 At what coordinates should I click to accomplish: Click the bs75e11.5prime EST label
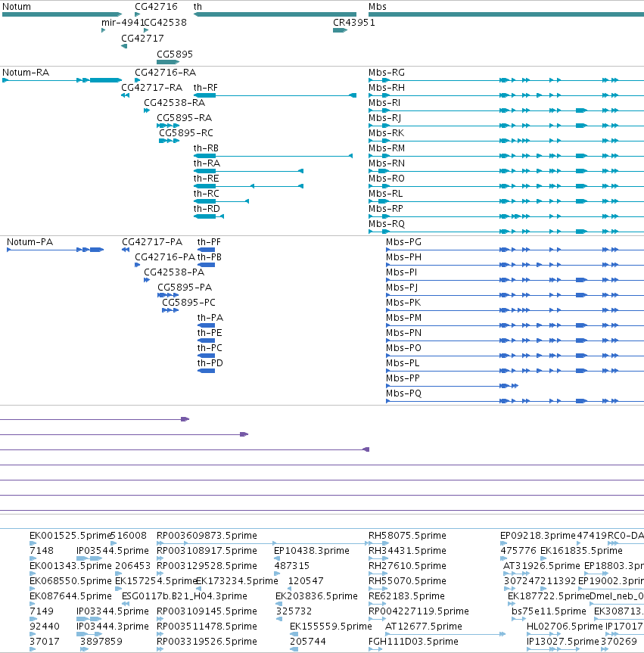549,611
